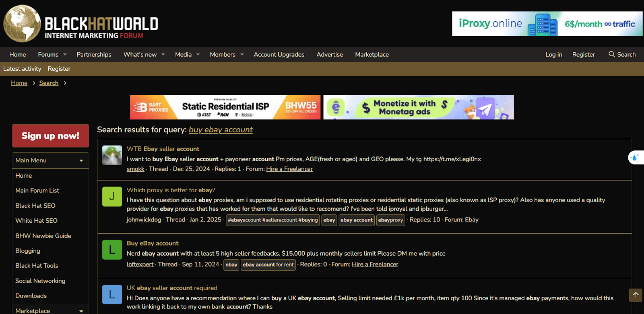Open loftexpert's green L avatar
644x314 pixels.
point(112,250)
